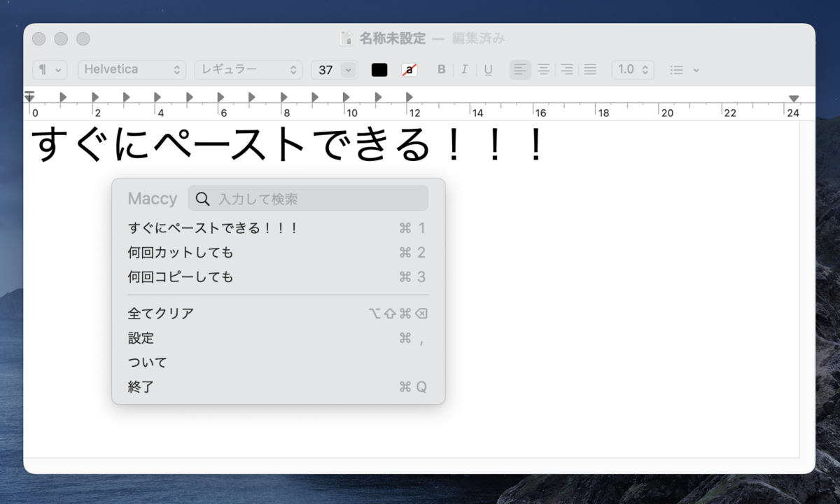This screenshot has height=504, width=840.
Task: Click the yellow minimize window button
Action: (x=61, y=39)
